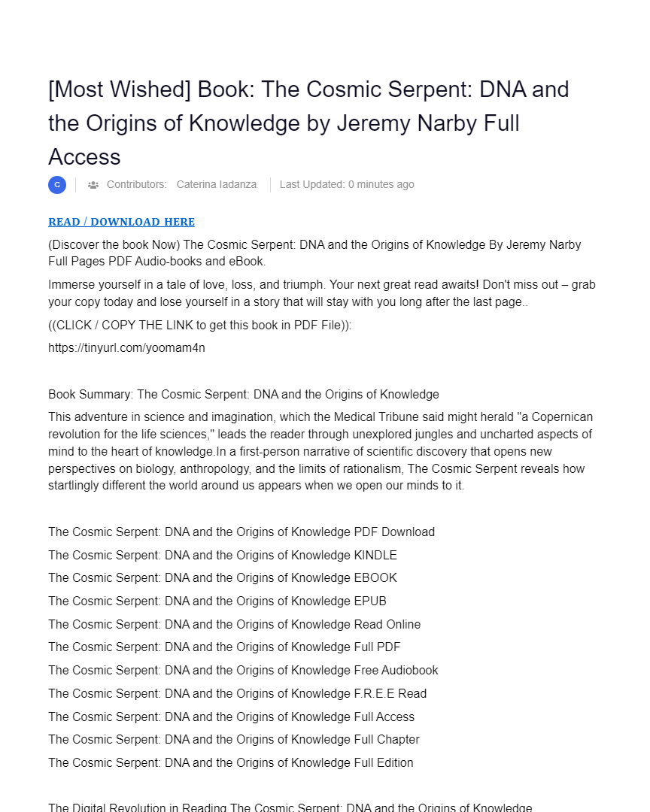Click the Contributors label
Viewport: 650px width, 812px height.
(x=136, y=184)
